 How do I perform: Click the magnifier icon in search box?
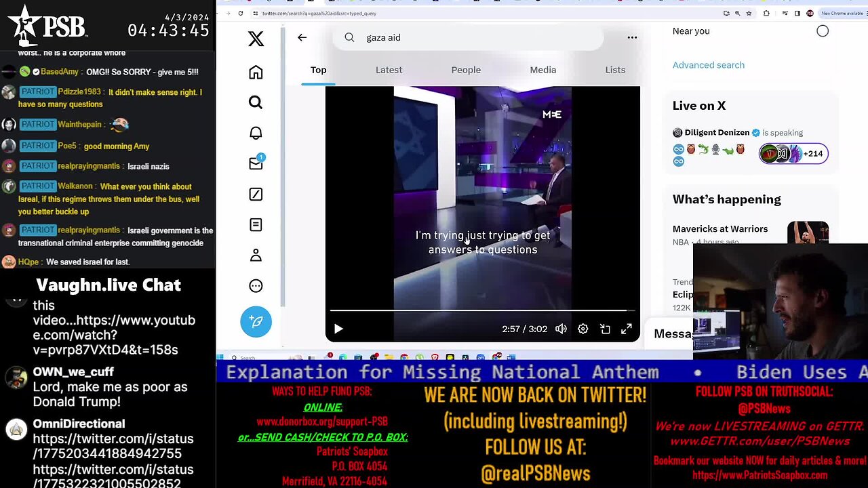click(x=349, y=37)
